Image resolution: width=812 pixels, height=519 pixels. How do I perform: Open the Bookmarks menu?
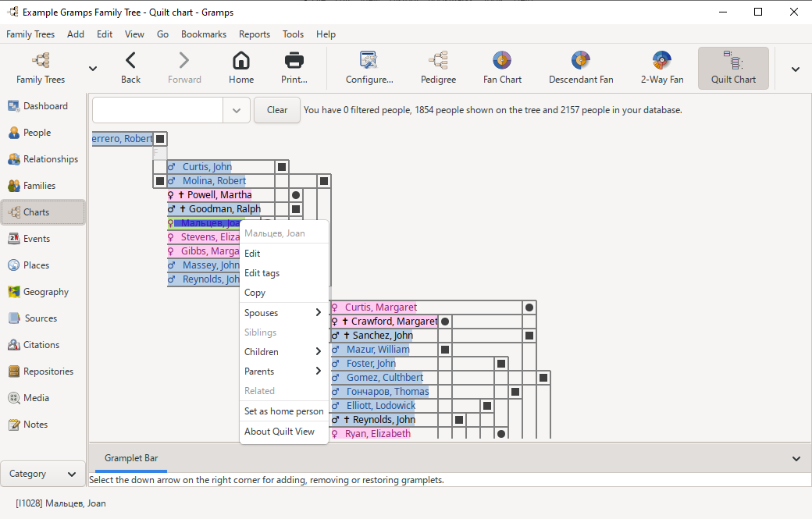204,34
